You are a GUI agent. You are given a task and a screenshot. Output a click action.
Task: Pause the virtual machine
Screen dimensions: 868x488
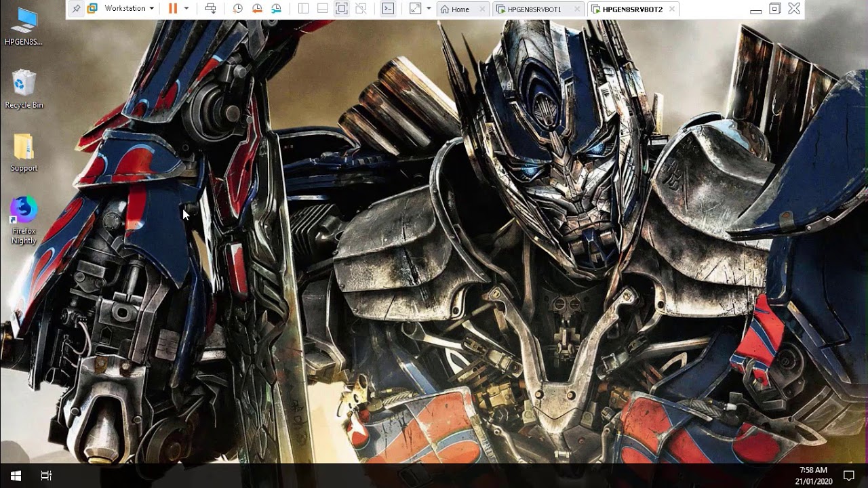point(173,9)
